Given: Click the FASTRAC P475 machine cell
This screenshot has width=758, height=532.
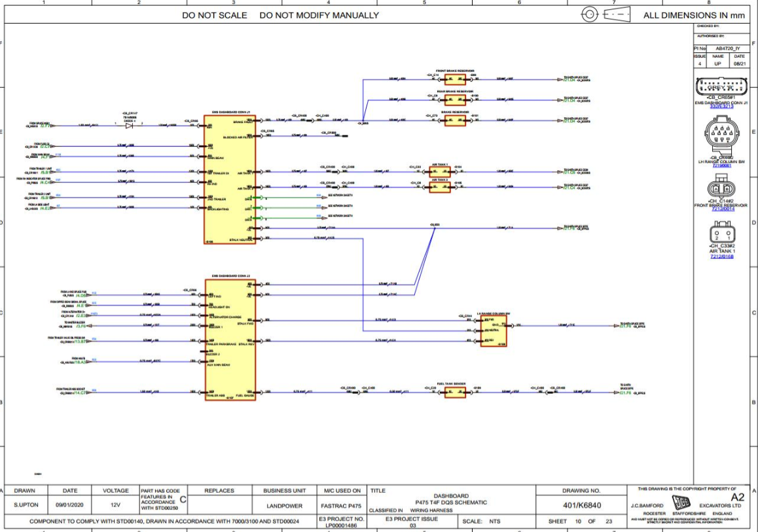Looking at the screenshot, I should [341, 506].
